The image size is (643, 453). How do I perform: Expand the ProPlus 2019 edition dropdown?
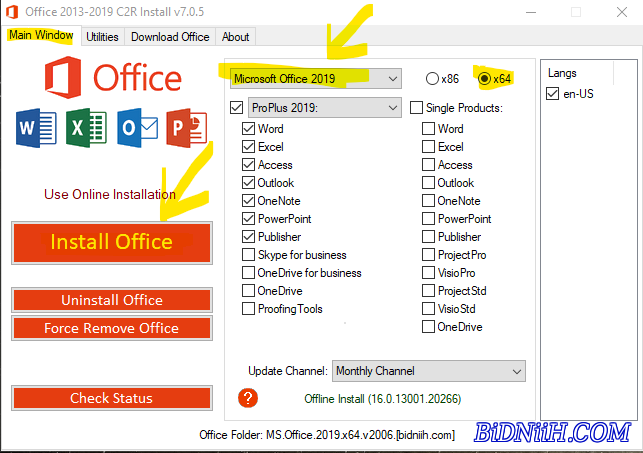tap(325, 107)
